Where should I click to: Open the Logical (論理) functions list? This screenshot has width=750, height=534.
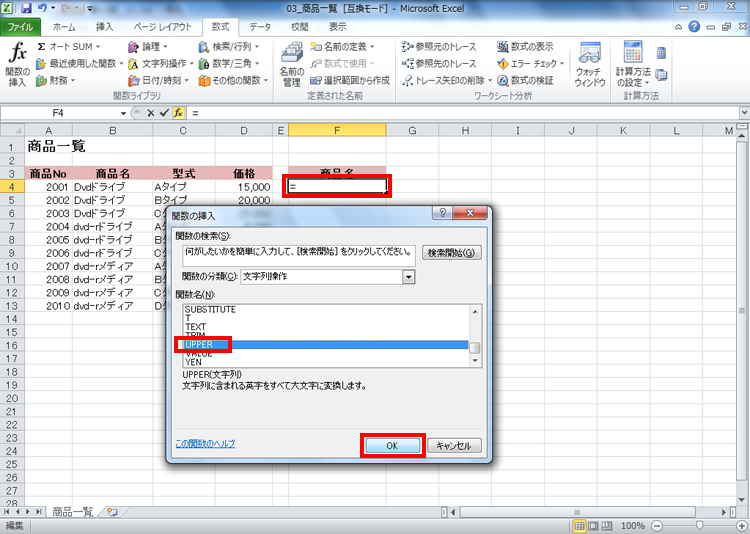pyautogui.click(x=148, y=47)
